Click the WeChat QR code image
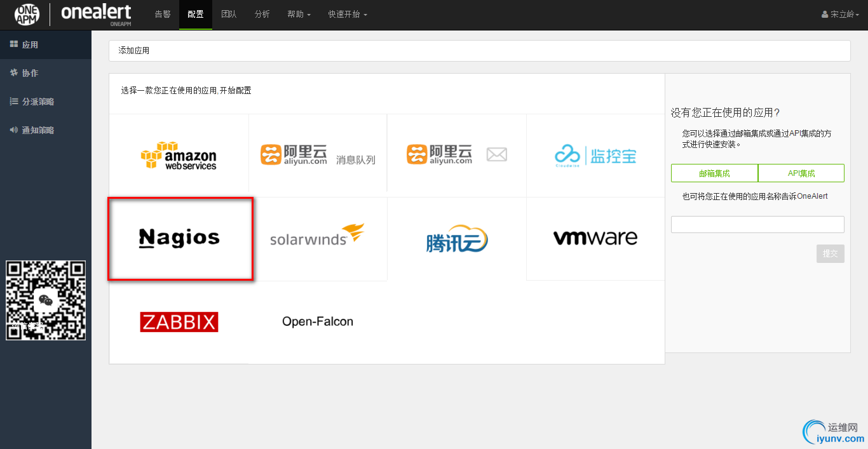 pos(46,300)
